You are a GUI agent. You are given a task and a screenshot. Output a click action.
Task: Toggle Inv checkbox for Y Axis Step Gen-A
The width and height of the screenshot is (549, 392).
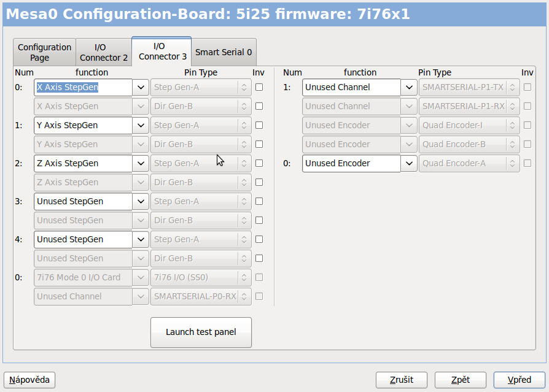coord(259,126)
